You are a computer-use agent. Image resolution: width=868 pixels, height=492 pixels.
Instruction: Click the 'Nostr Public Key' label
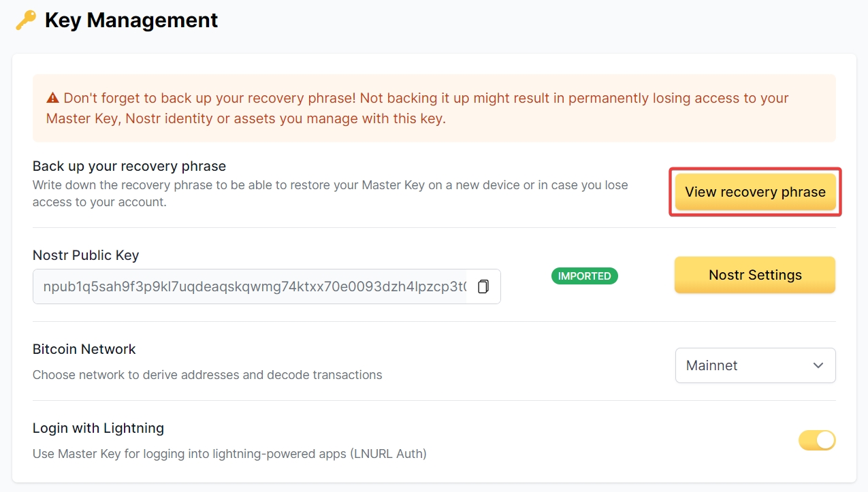pos(86,255)
